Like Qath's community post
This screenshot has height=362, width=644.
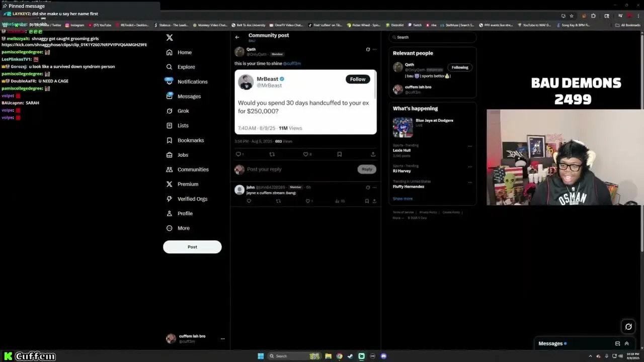point(305,154)
